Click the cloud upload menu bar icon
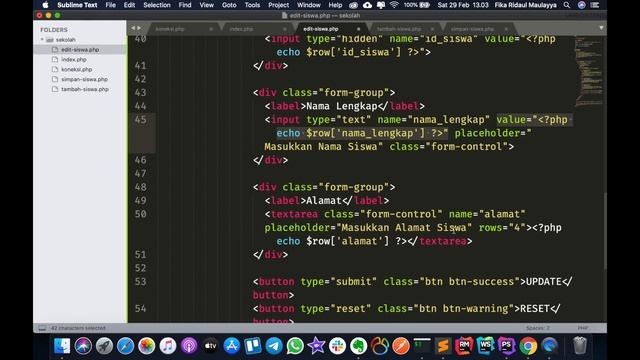Screen dimensions: 640x360 tap(367, 5)
